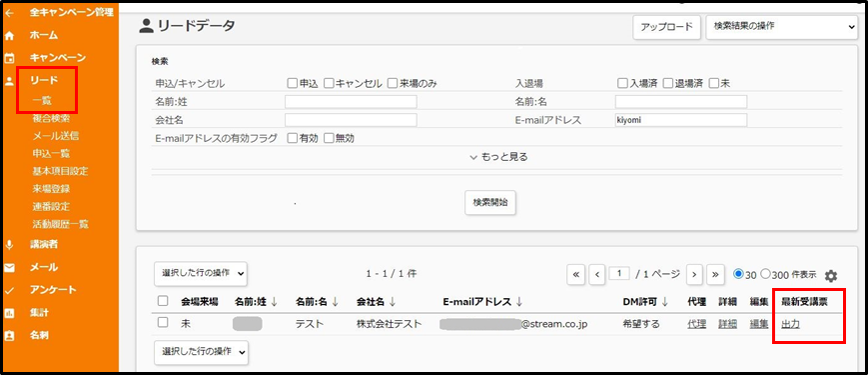Click the 名前:姓 search field

(351, 102)
